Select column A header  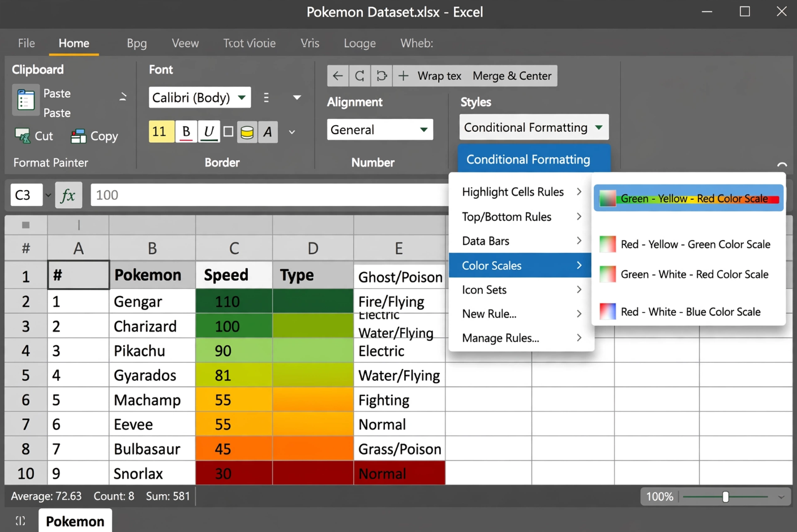click(78, 248)
